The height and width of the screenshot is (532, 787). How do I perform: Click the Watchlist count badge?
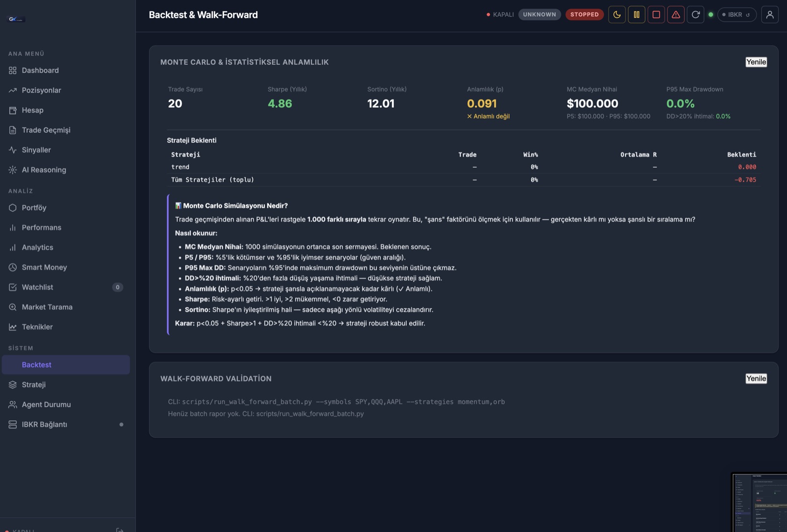click(x=118, y=287)
